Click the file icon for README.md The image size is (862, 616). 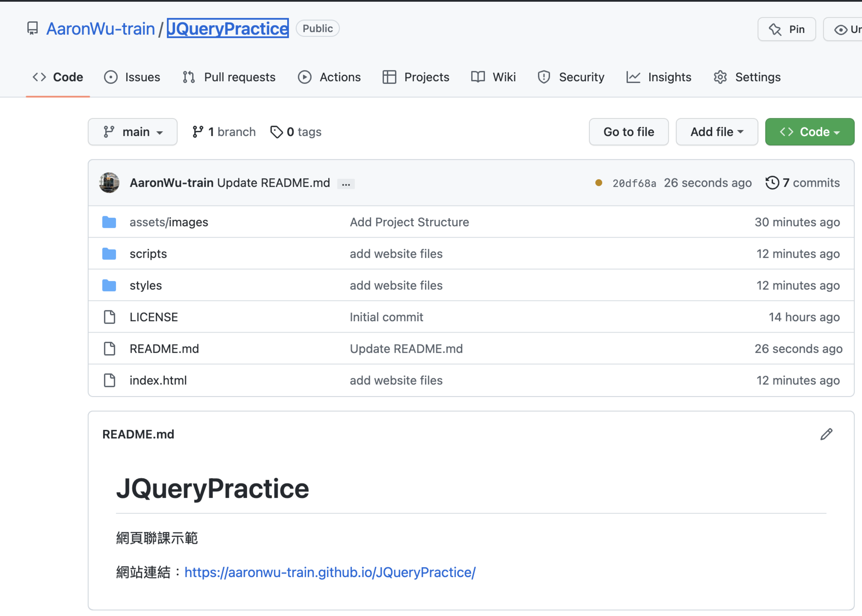110,349
